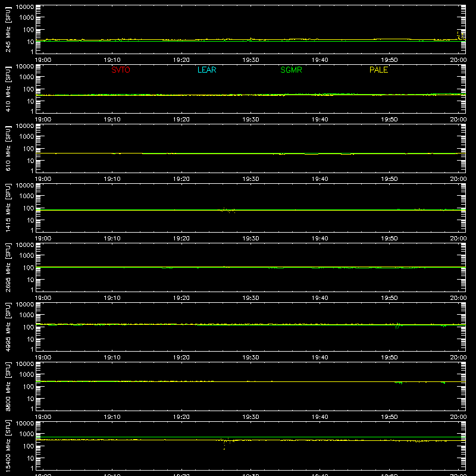Viewport: 476px width, 476px height.
Task: Click 19:10 time label under 245 MHz plot
Action: coord(112,60)
